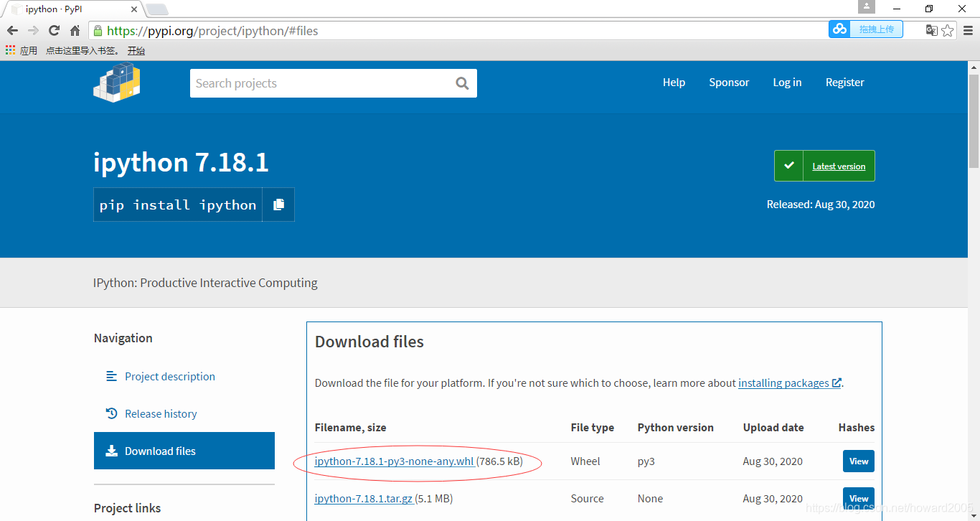
Task: Click the 应用 apps label
Action: [x=29, y=51]
